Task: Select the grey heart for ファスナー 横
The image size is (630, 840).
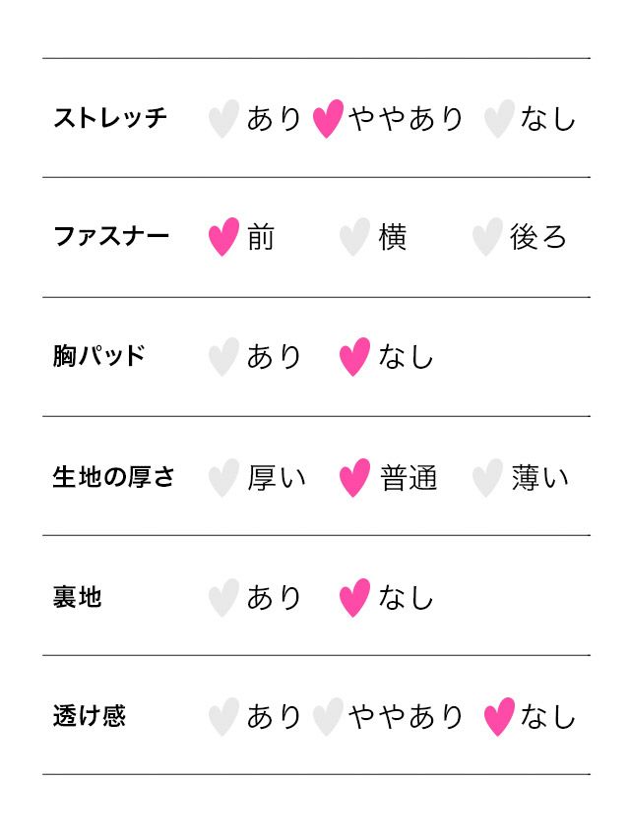Action: 354,237
